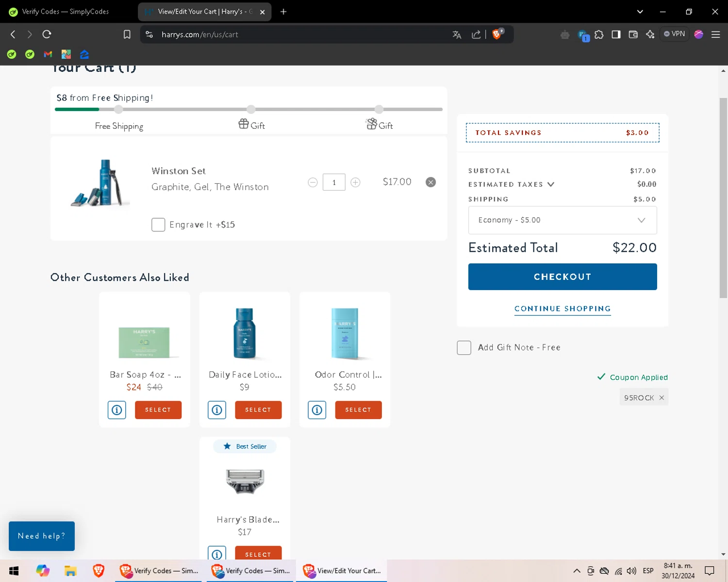Switch to View/Edit Your Cart taskbar window
The width and height of the screenshot is (728, 582).
point(342,571)
